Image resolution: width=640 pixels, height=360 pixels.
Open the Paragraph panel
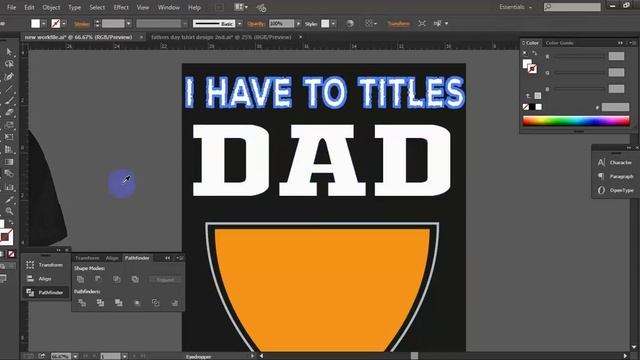[x=615, y=176]
